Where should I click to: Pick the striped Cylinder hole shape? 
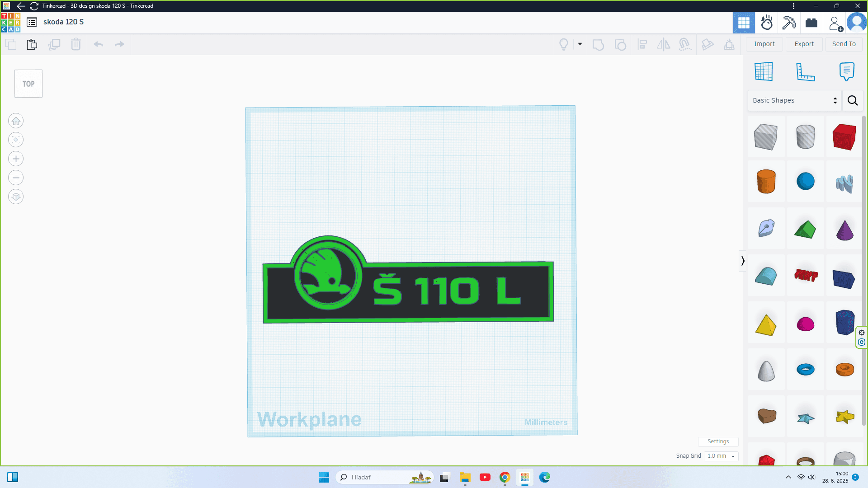point(805,137)
